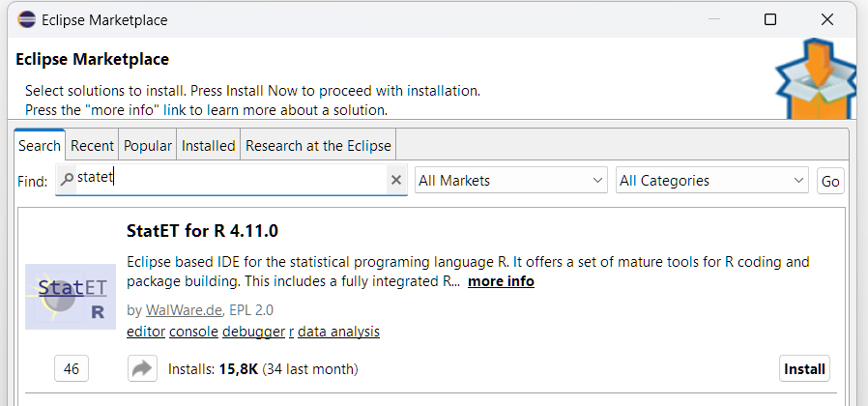
Task: Open the All Markets dropdown
Action: pos(510,181)
